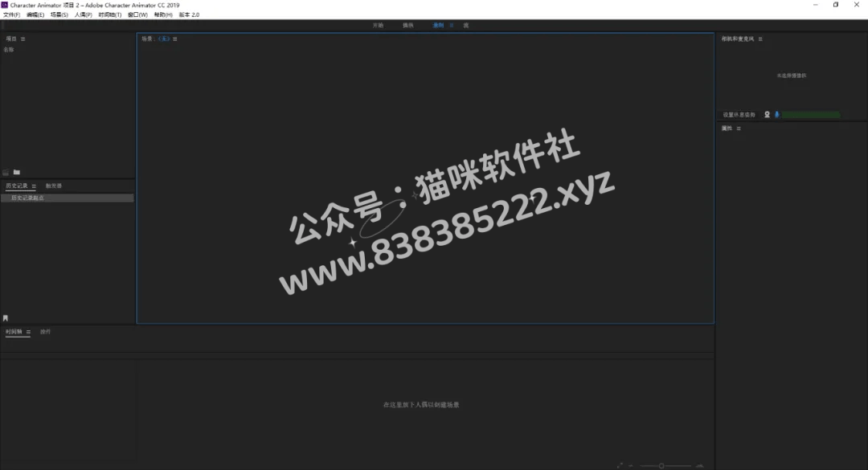
Task: Close the Character Animator window
Action: pyautogui.click(x=857, y=5)
